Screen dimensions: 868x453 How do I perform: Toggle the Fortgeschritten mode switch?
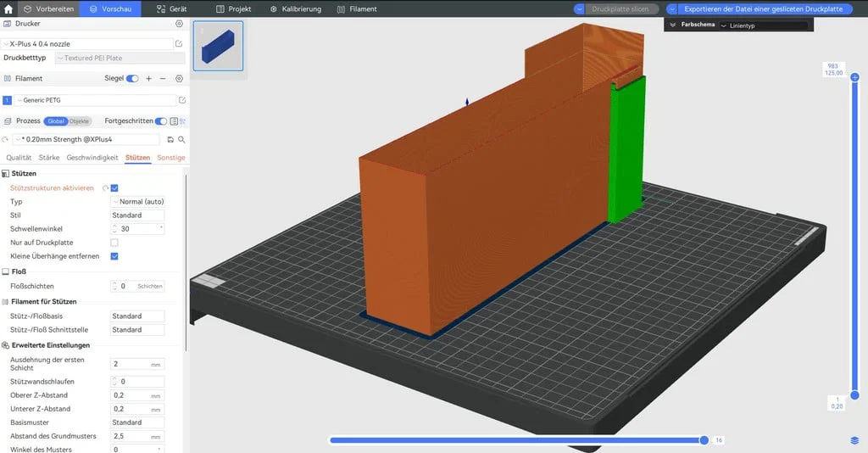click(160, 120)
